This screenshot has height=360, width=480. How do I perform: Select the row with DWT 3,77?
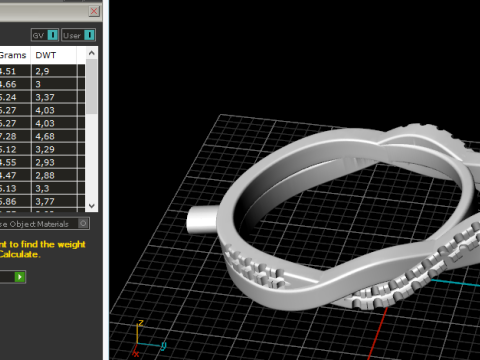click(42, 201)
